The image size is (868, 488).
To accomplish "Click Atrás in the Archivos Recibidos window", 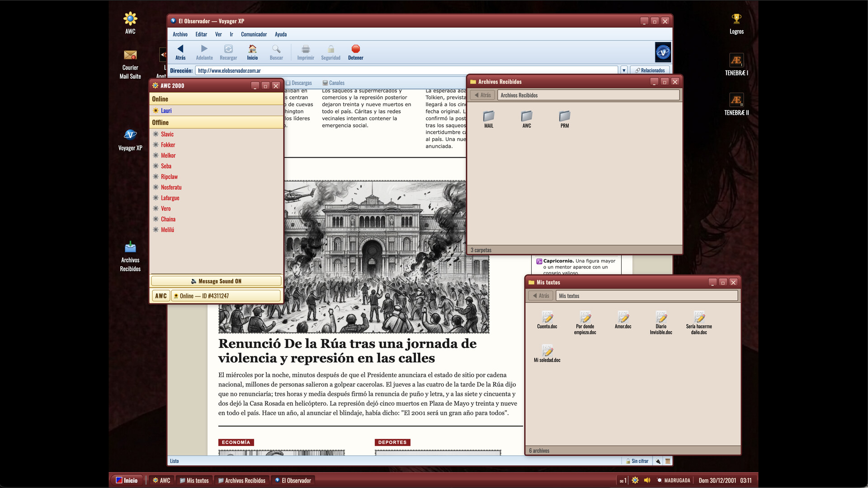I will [x=482, y=95].
